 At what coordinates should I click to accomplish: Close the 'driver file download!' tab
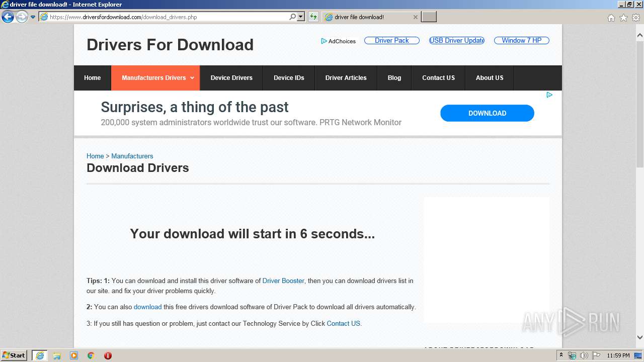pos(415,17)
